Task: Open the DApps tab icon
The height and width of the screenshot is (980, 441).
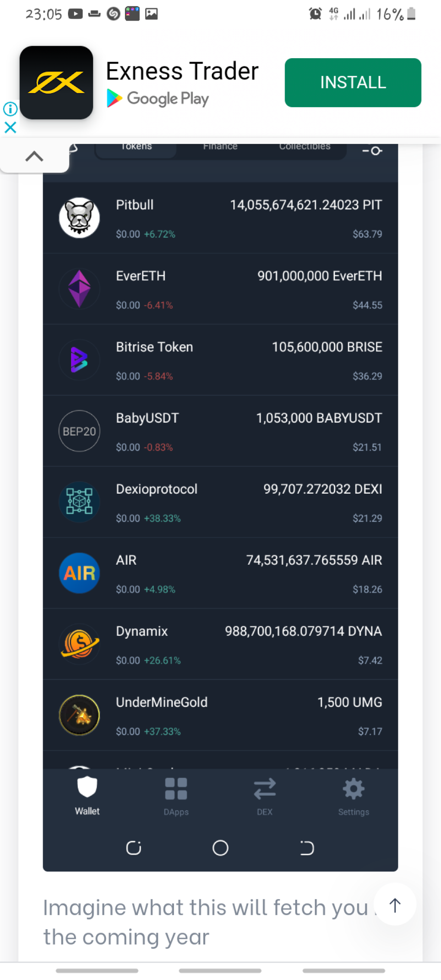Action: (176, 789)
